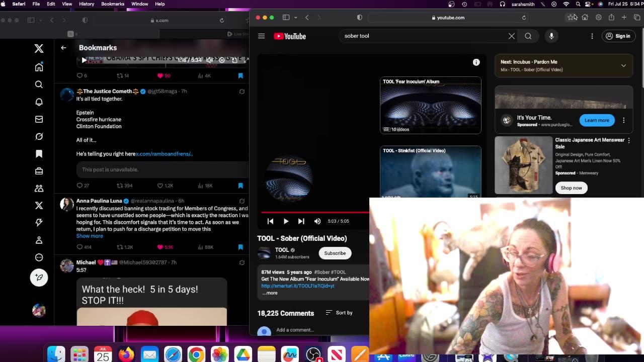644x362 pixels.
Task: Mute the YouTube player volume
Action: (317, 221)
